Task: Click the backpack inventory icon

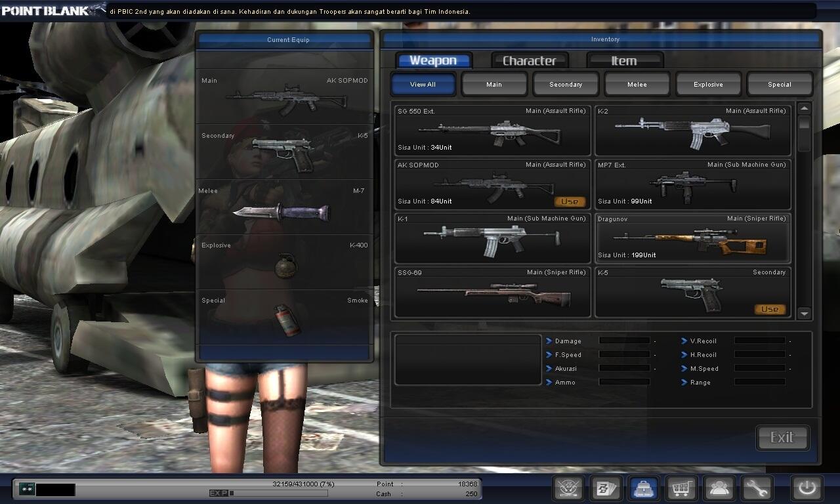Action: pyautogui.click(x=644, y=488)
